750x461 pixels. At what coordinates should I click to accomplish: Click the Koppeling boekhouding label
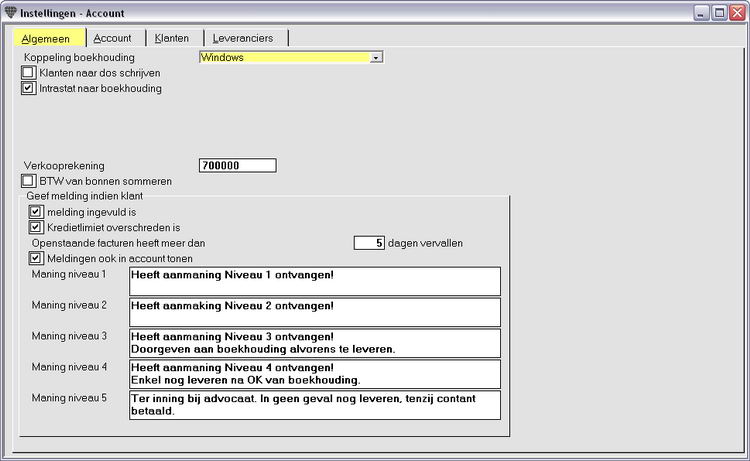pos(79,57)
